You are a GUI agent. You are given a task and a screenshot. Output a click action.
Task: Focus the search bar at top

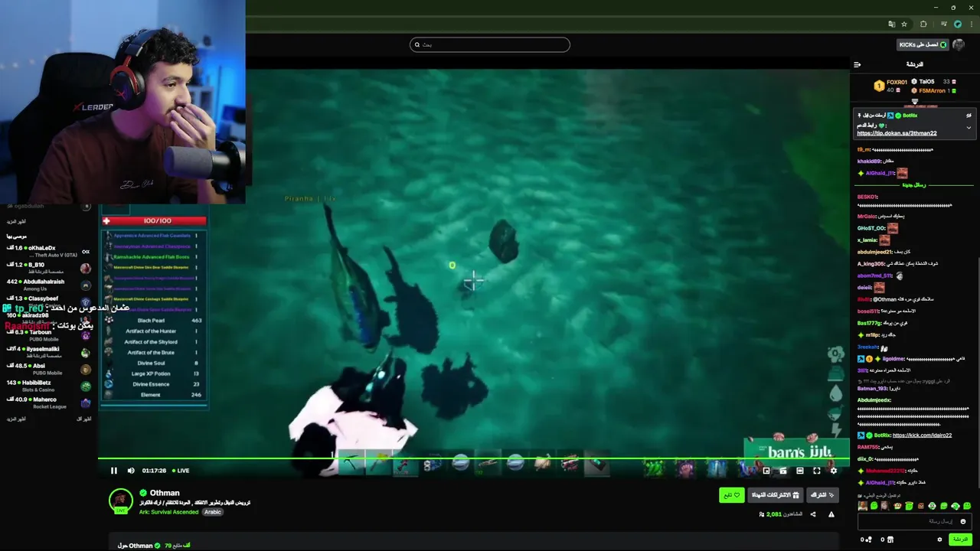coord(490,44)
